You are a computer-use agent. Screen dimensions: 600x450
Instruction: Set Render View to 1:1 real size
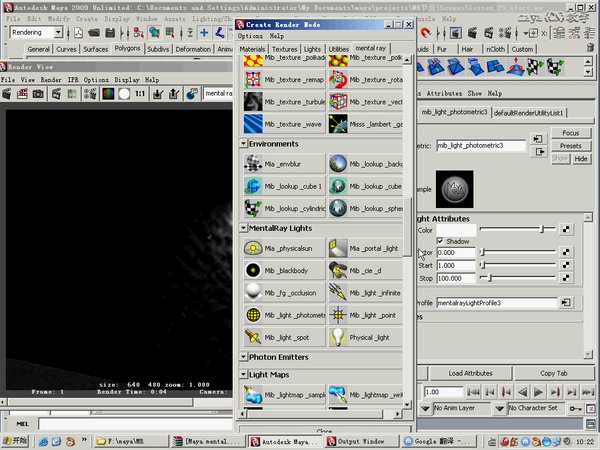pyautogui.click(x=140, y=93)
